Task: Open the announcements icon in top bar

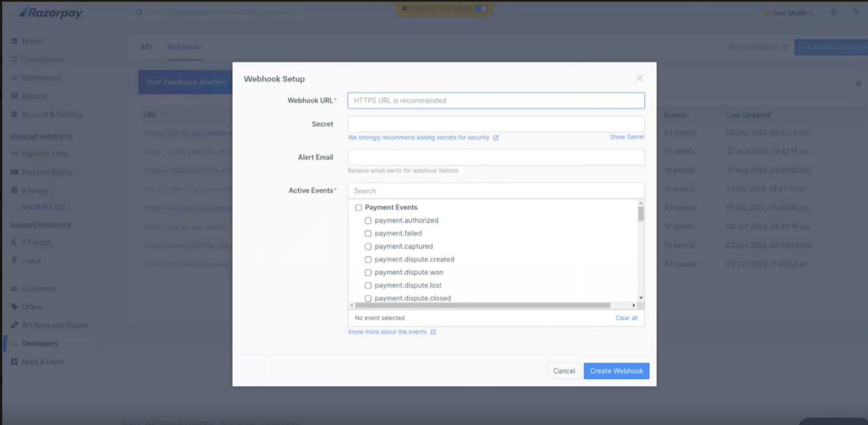Action: (833, 12)
